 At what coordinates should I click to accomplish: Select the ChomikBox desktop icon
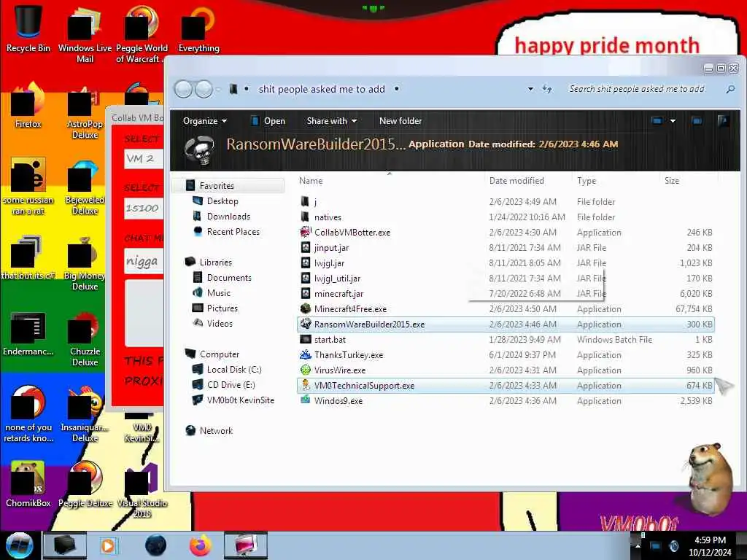point(28,484)
